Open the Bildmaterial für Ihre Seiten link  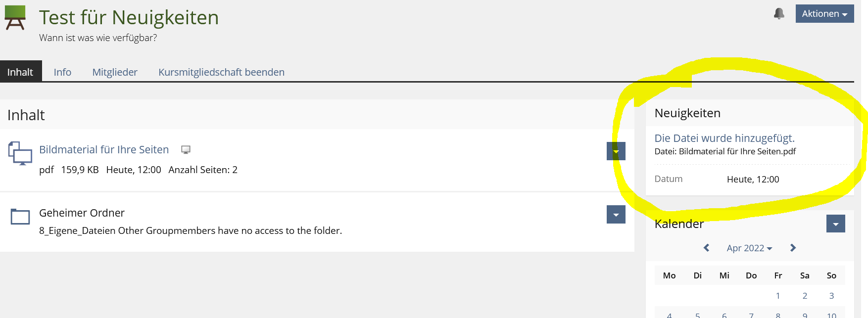[104, 150]
